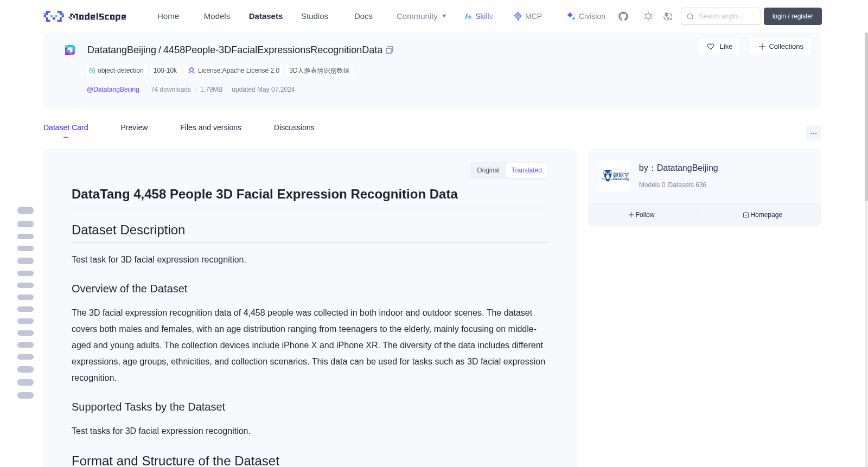This screenshot has height=467, width=868.
Task: Switch description to Original language
Action: 488,170
